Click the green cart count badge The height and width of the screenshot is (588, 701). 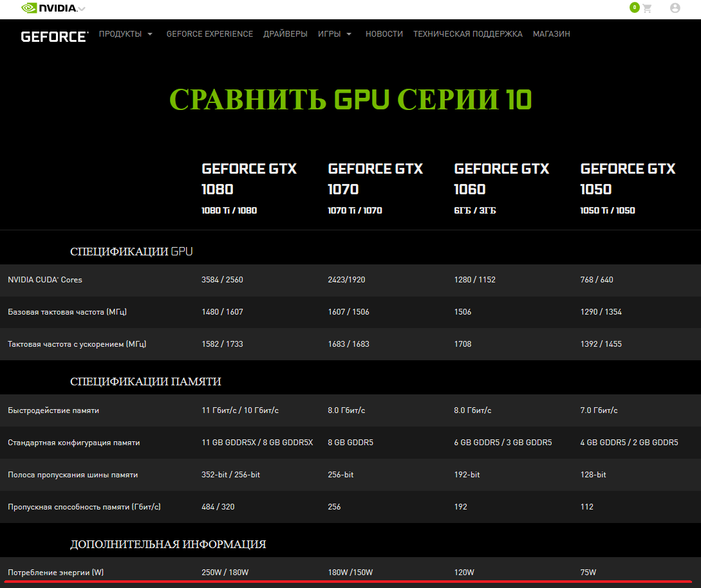(635, 7)
